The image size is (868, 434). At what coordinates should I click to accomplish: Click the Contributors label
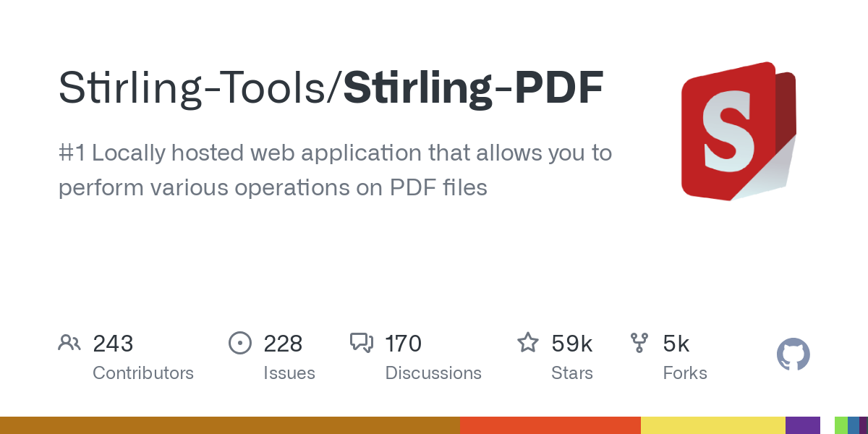pyautogui.click(x=143, y=373)
